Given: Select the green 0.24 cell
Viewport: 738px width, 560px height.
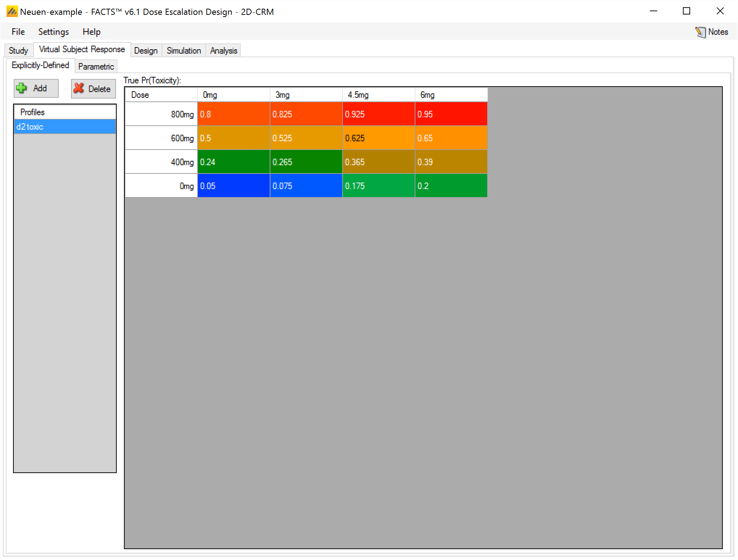Looking at the screenshot, I should tap(233, 162).
